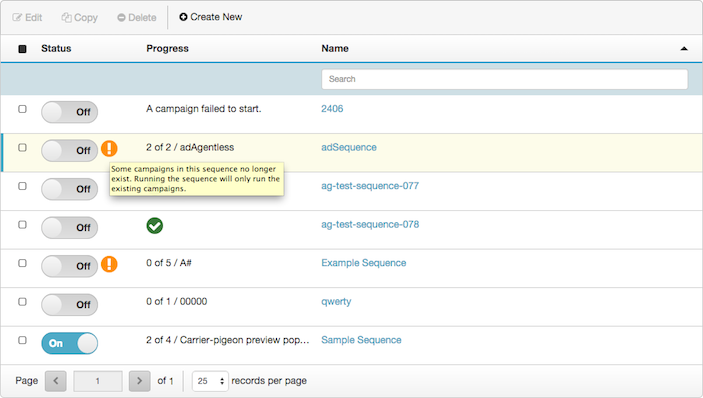Click Create New in the toolbar
The image size is (703, 398).
tap(211, 17)
